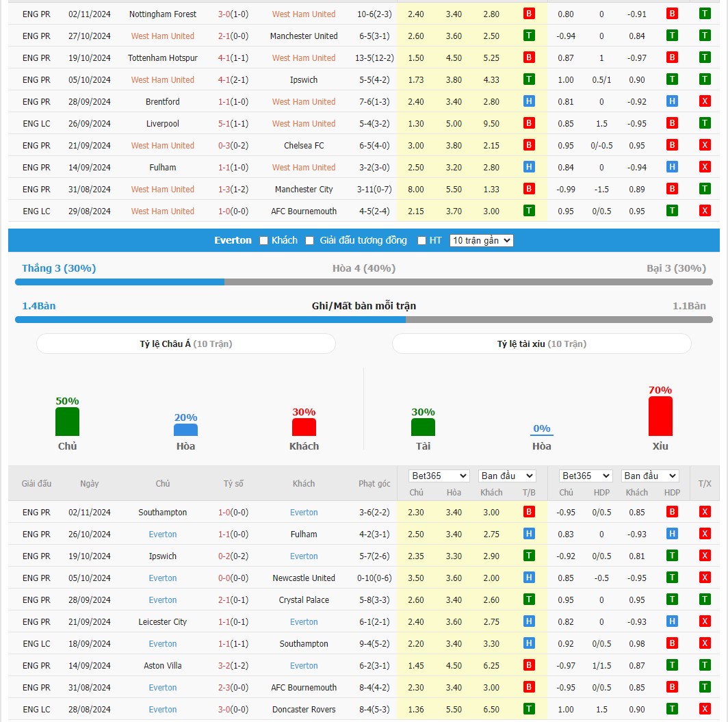
Task: Click the Thắng 3 (30%) win-draw-loss progress bar
Action: coord(363,282)
